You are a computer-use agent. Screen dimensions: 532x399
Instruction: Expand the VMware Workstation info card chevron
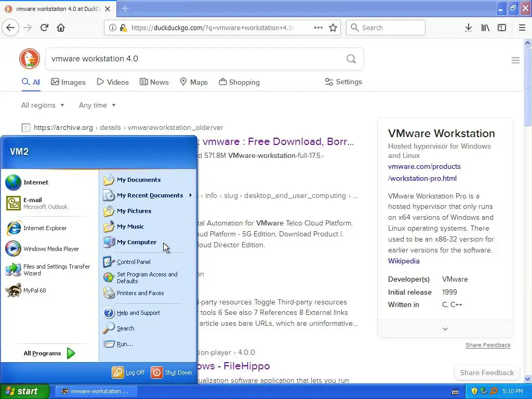(445, 329)
